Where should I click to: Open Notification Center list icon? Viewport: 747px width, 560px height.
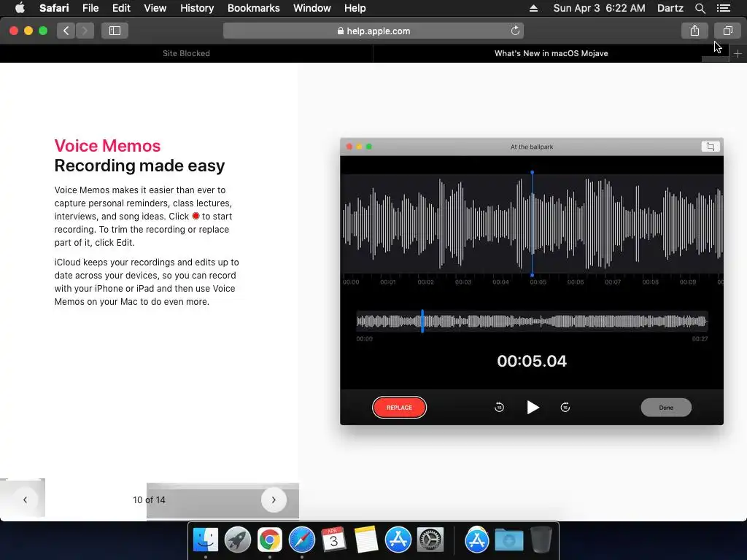pyautogui.click(x=723, y=8)
